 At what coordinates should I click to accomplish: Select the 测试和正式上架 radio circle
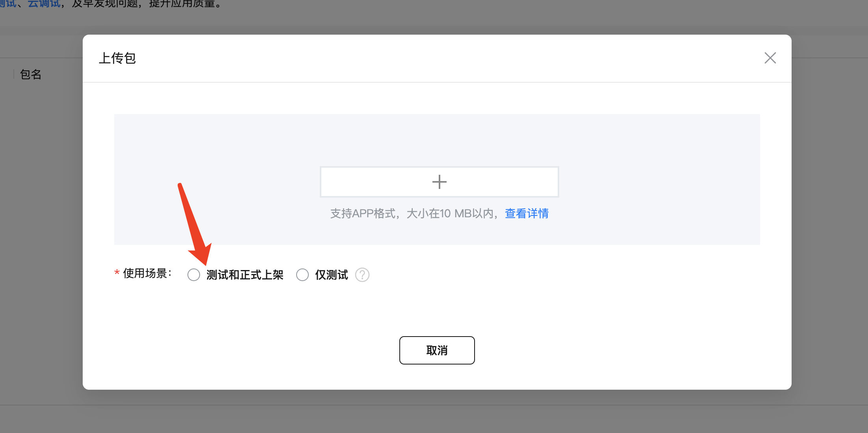(x=194, y=275)
